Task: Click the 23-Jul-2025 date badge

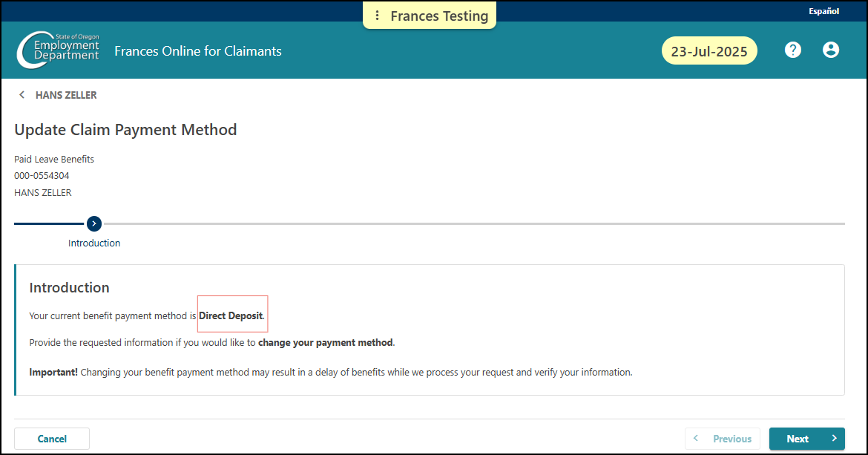Action: click(709, 51)
